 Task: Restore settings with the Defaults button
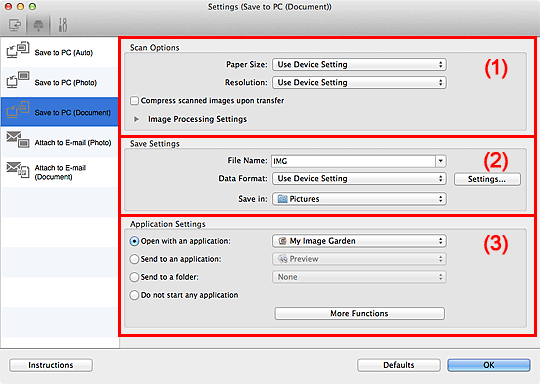coord(399,365)
